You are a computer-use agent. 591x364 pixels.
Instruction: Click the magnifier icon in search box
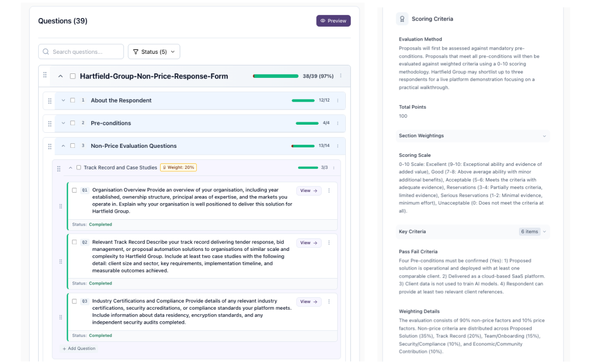click(46, 52)
